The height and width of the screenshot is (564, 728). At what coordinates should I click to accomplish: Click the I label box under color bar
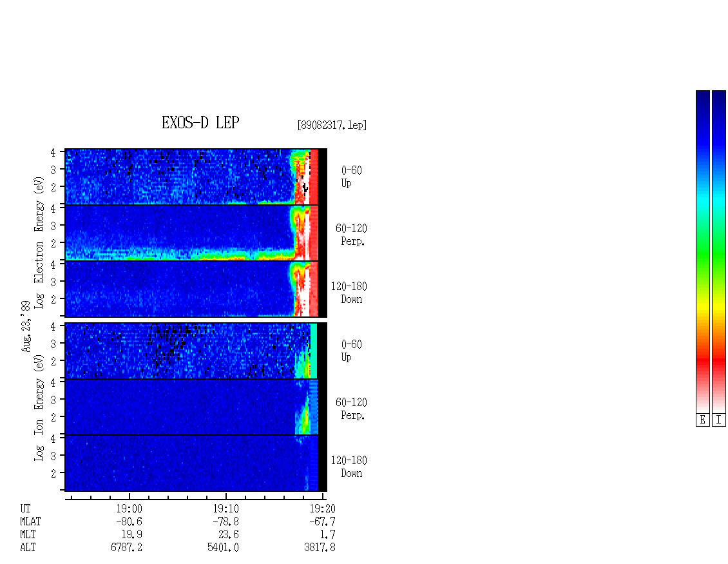[x=719, y=420]
